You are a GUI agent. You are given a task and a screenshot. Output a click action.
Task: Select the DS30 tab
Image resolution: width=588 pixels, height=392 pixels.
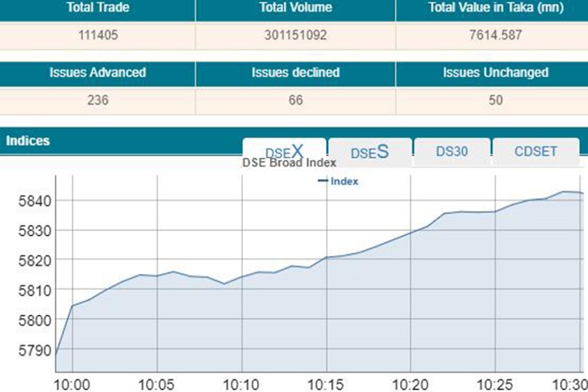click(452, 151)
